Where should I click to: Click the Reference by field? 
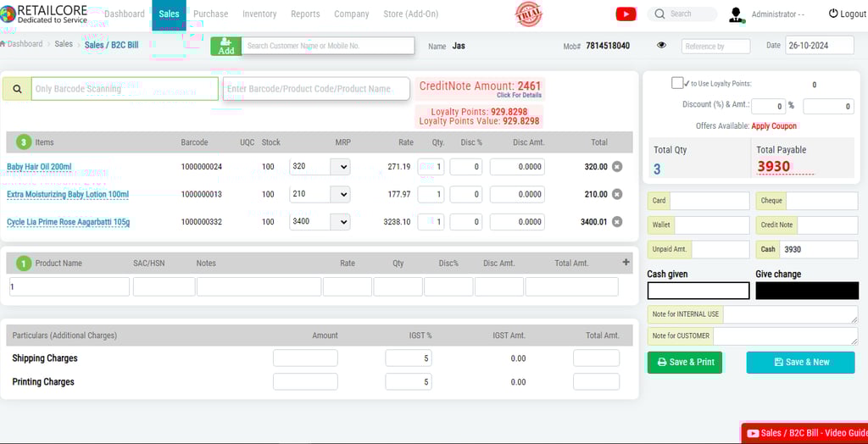(x=715, y=47)
